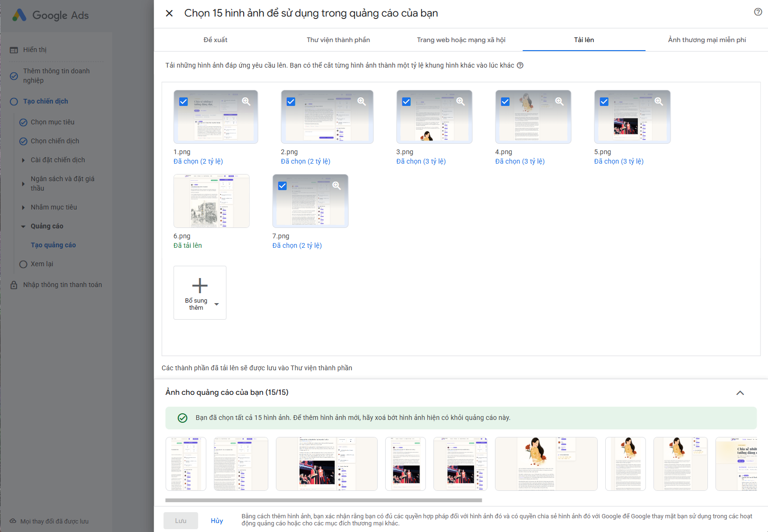Open Đã chọn (3 tỷ lệ) under 3.png
The image size is (768, 532).
(x=421, y=161)
